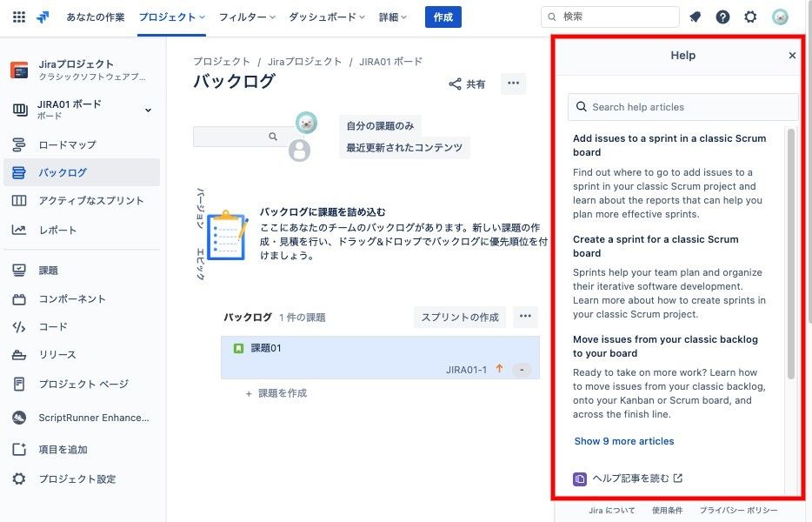Click the help question mark icon
Image resolution: width=812 pixels, height=522 pixels.
click(722, 17)
